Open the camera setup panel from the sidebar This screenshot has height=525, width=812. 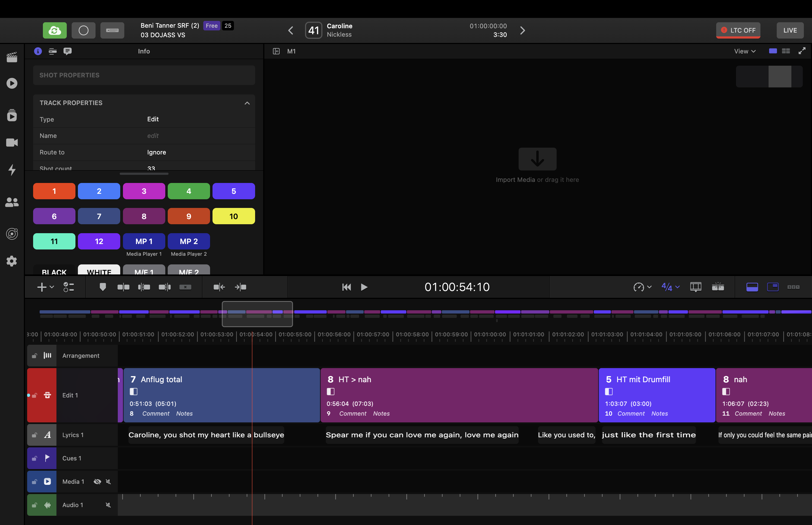[x=12, y=143]
